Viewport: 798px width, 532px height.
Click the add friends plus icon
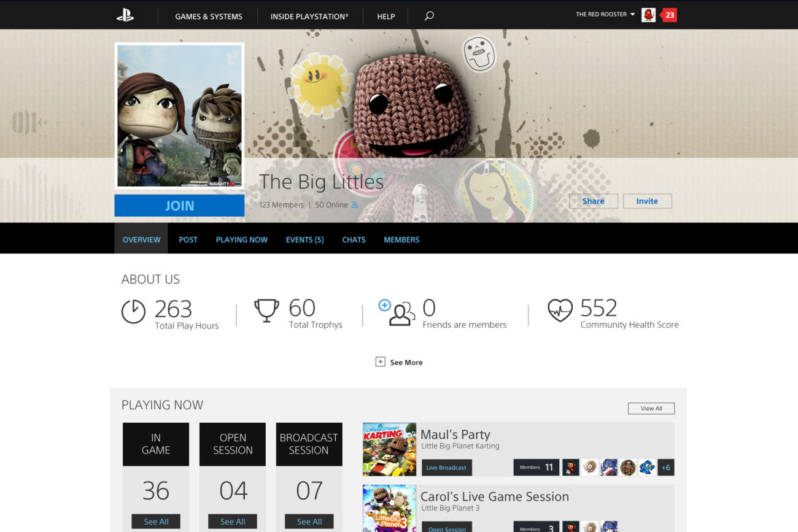(384, 305)
